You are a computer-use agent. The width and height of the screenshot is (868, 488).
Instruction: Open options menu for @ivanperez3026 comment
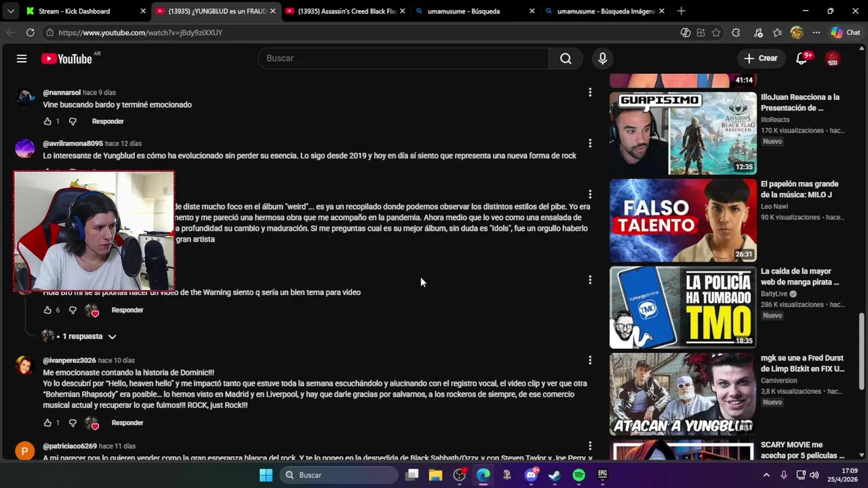[590, 360]
